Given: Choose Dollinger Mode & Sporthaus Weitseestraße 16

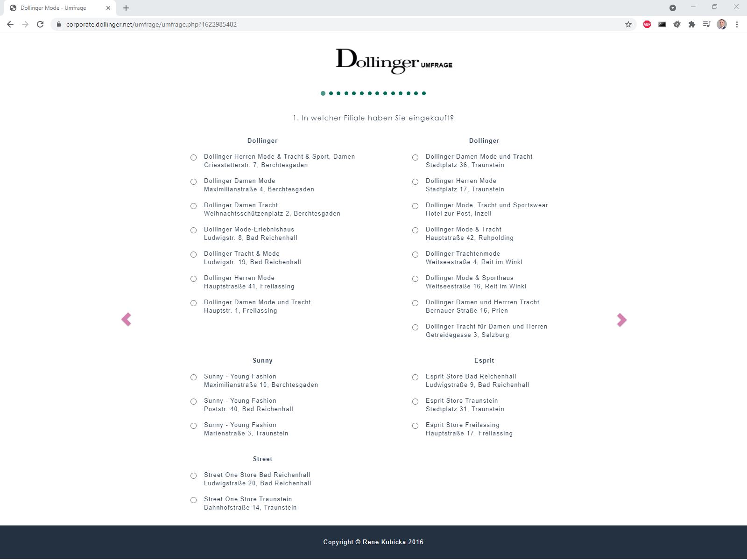Looking at the screenshot, I should 415,279.
